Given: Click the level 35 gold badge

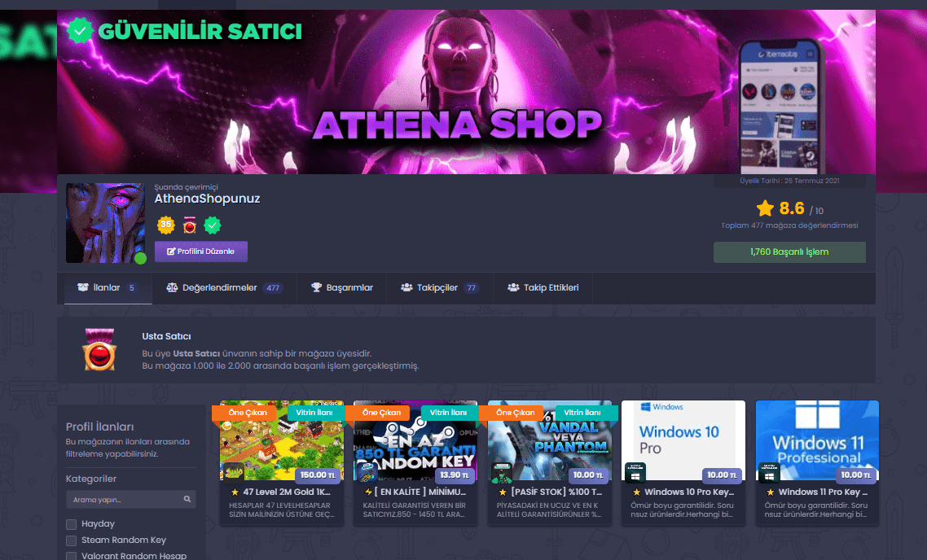Looking at the screenshot, I should (165, 225).
